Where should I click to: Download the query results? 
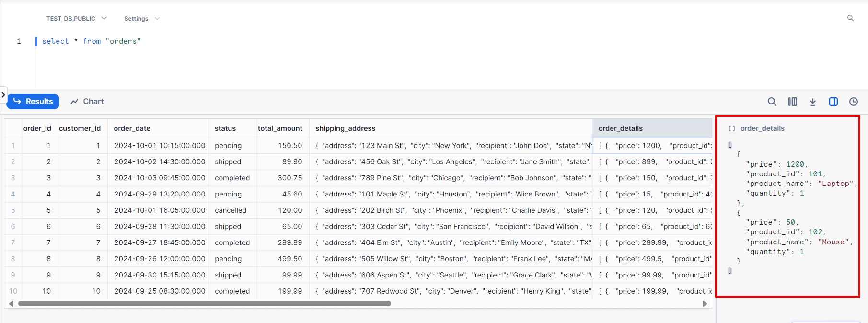click(813, 102)
